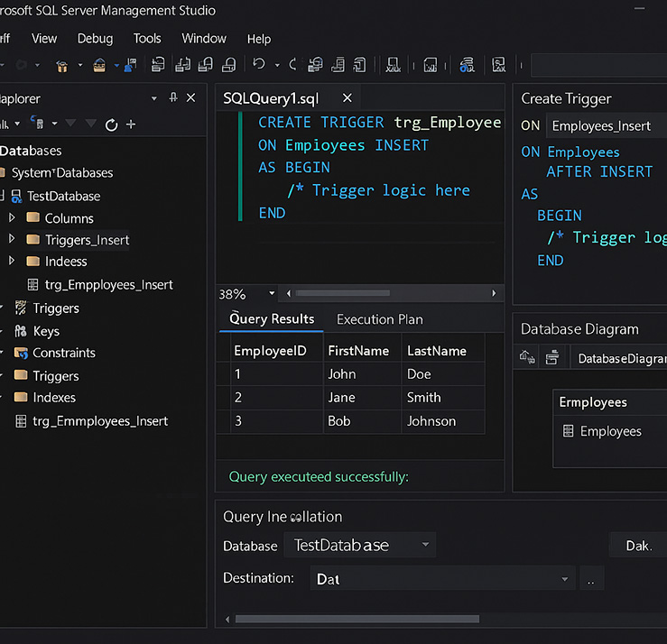The image size is (667, 644).
Task: Click the TestDatabase database icon
Action: (x=16, y=196)
